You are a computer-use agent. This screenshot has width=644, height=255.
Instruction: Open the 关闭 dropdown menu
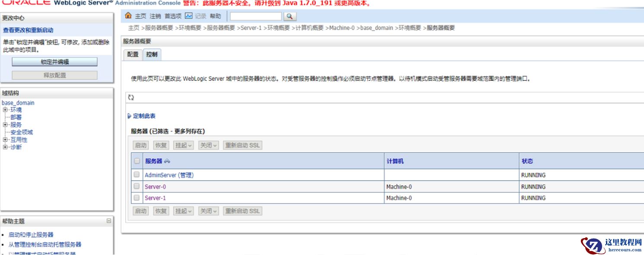tap(214, 145)
